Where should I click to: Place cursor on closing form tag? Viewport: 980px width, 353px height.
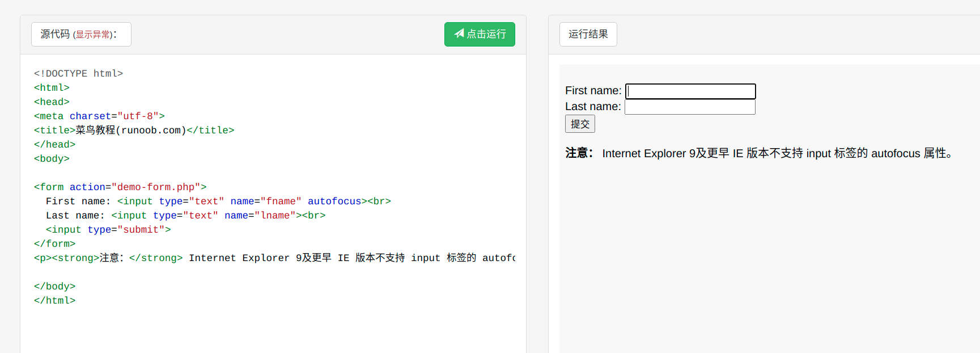point(54,243)
